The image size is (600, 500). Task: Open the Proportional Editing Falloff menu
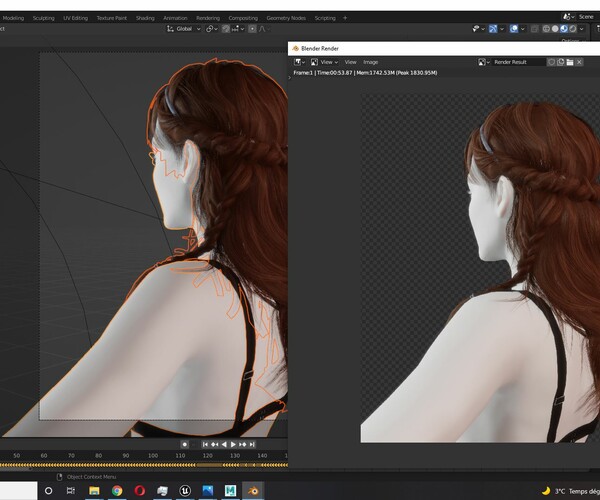click(x=264, y=29)
